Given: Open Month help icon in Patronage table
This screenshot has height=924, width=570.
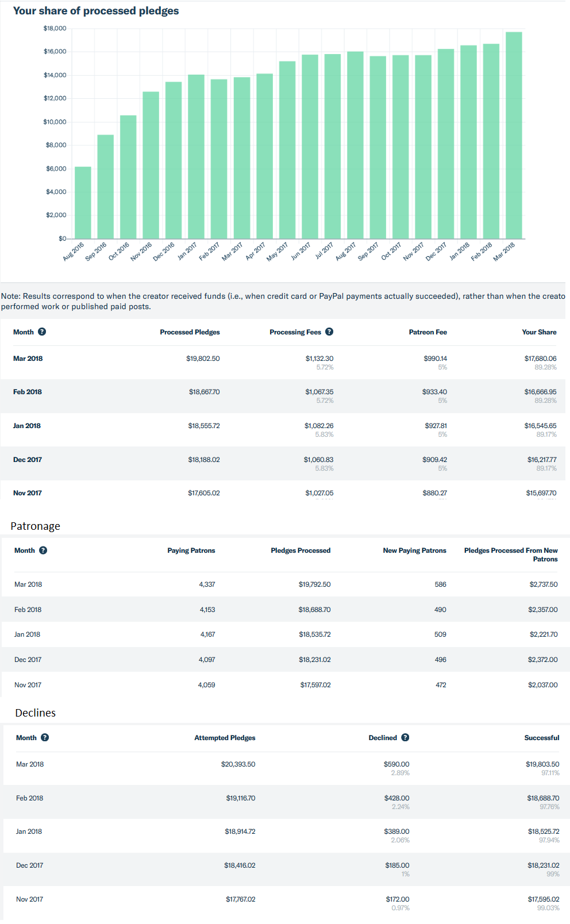Looking at the screenshot, I should [x=43, y=550].
